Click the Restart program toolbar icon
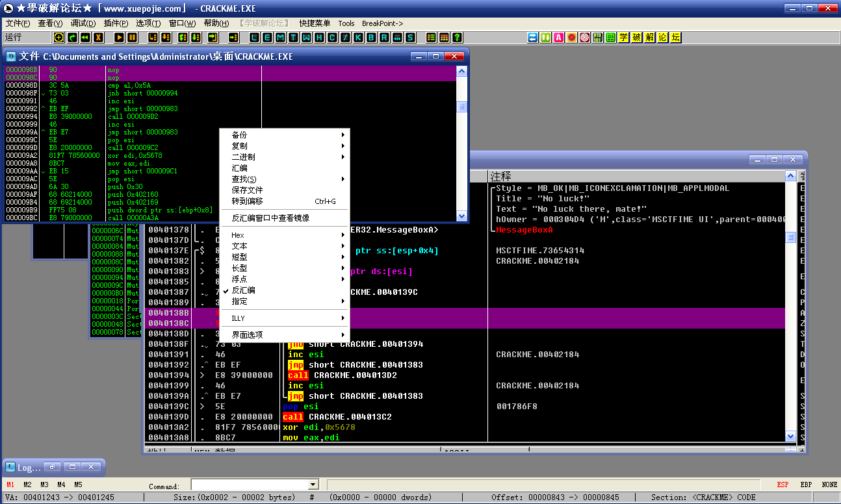The height and width of the screenshot is (504, 841). point(72,38)
